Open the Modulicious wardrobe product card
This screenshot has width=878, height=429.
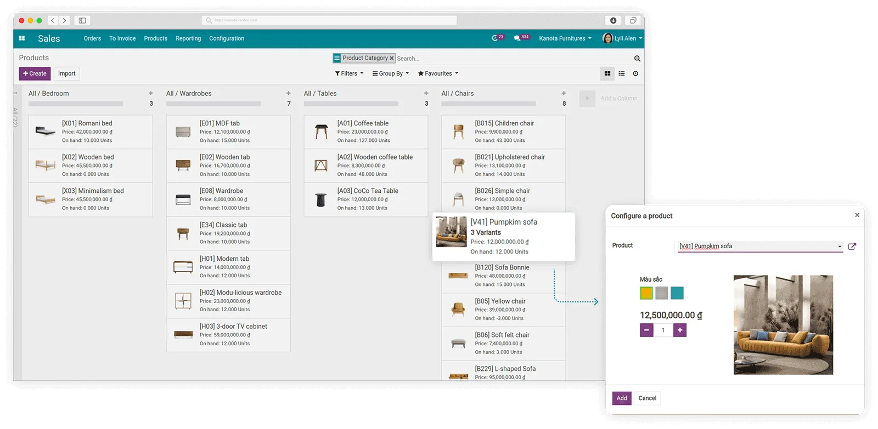228,301
